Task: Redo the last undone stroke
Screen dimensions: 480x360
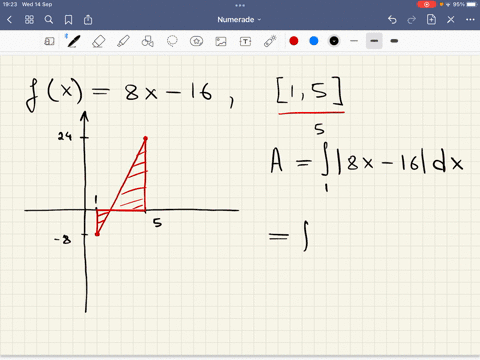Action: (x=412, y=20)
